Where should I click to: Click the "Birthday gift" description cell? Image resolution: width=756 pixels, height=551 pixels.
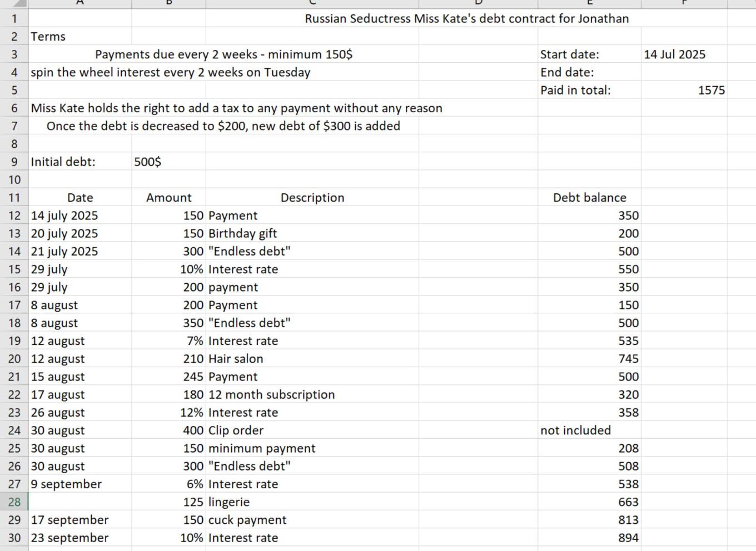coord(242,233)
